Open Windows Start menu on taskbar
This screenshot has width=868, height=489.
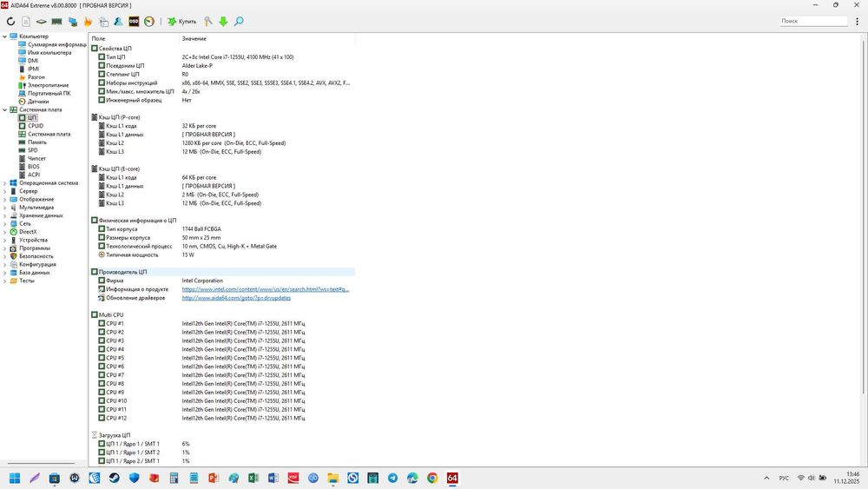click(15, 478)
